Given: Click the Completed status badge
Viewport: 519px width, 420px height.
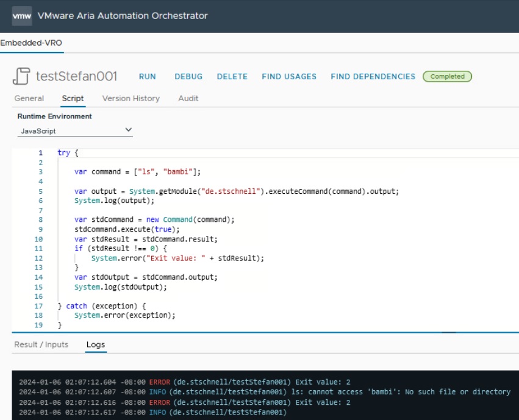Looking at the screenshot, I should point(447,76).
